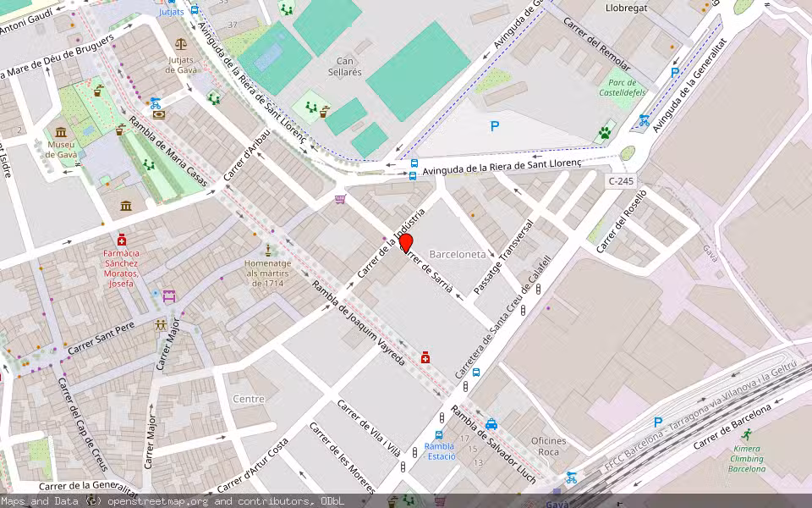Viewport: 812px width, 508px height.
Task: Click the Centre neighbourhood label
Action: coord(249,399)
